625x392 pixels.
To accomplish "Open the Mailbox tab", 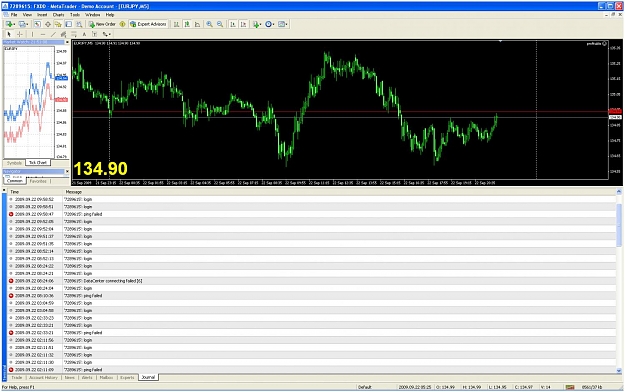I will [x=106, y=377].
